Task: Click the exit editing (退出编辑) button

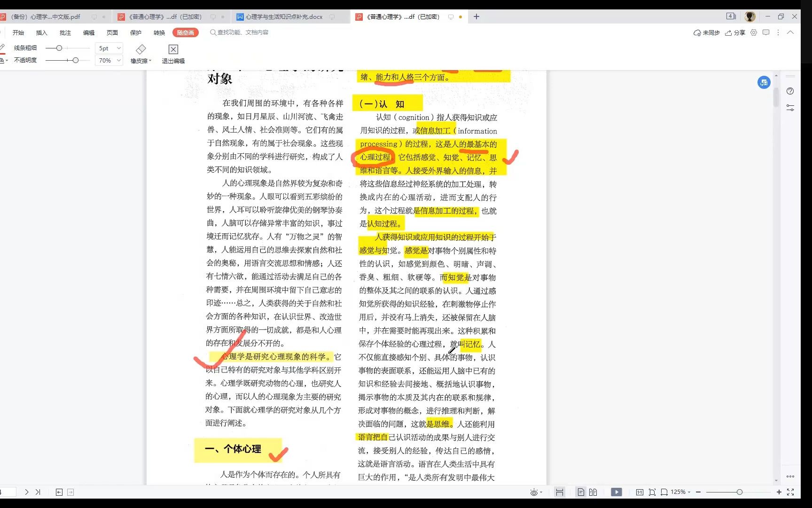Action: tap(173, 54)
